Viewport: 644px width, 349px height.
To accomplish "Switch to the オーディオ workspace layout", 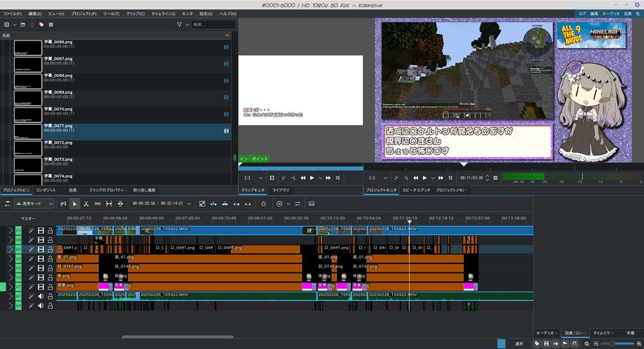I will pyautogui.click(x=611, y=14).
